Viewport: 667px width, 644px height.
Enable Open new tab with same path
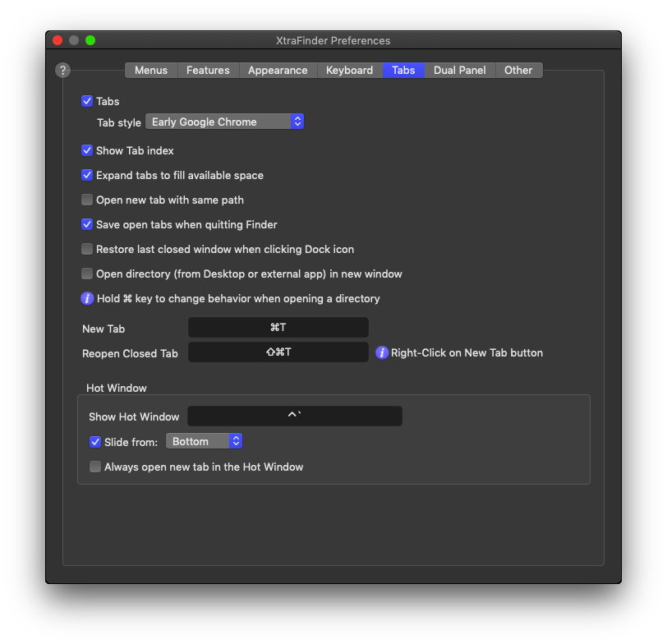point(87,200)
